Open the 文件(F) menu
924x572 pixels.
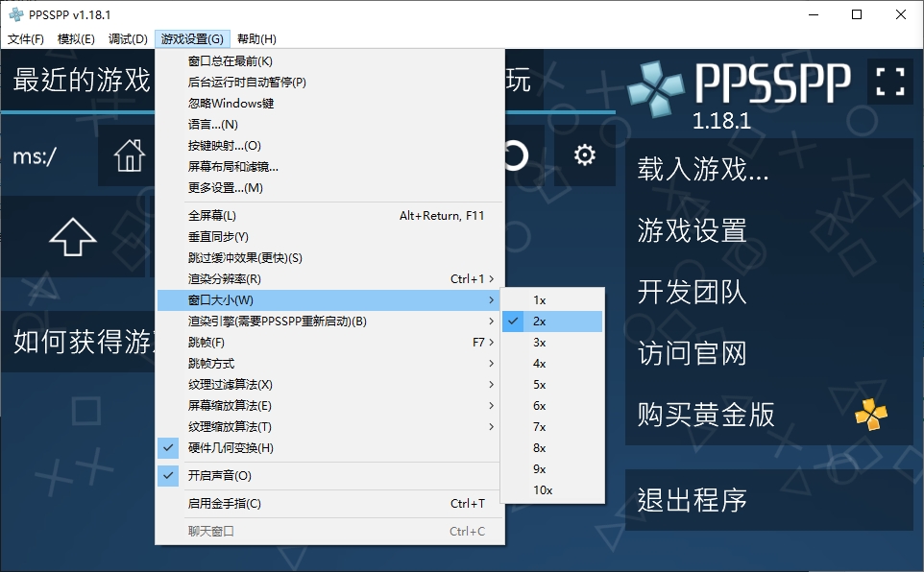pyautogui.click(x=26, y=39)
